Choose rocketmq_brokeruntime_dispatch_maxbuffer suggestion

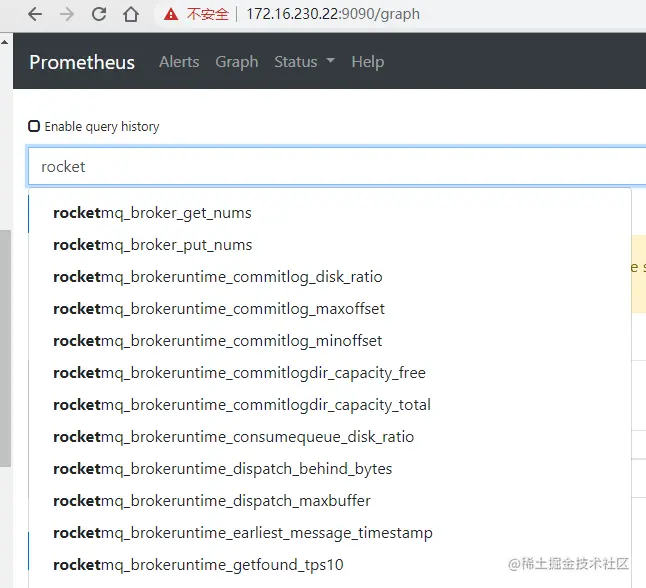[330, 501]
